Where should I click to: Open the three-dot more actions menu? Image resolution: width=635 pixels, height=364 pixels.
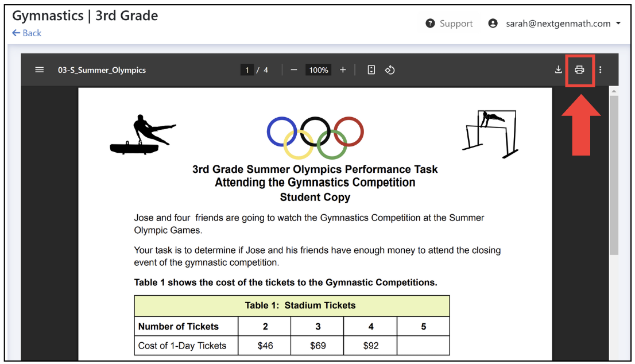[600, 69]
